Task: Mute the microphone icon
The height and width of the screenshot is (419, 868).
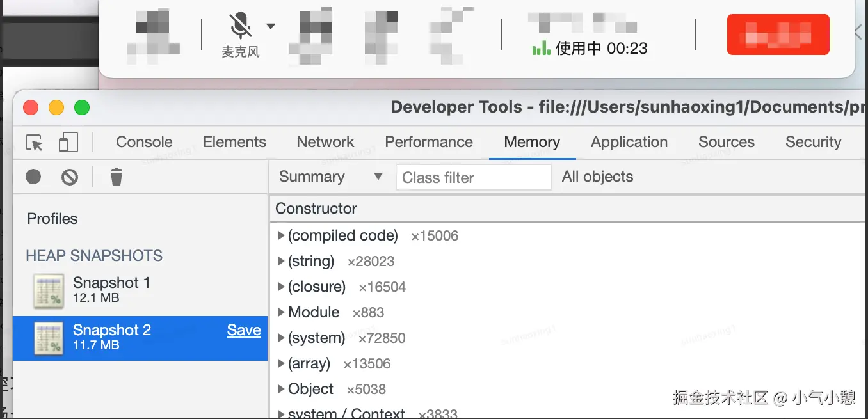Action: pos(241,27)
